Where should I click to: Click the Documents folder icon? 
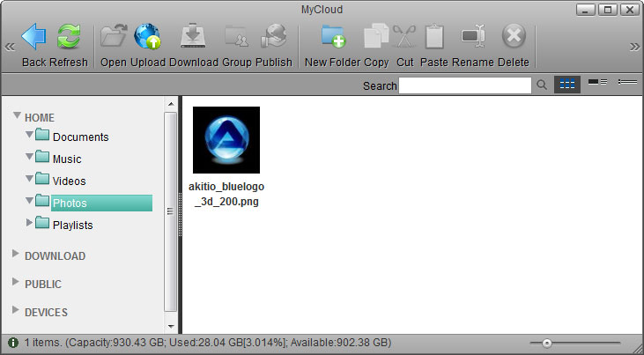coord(42,135)
